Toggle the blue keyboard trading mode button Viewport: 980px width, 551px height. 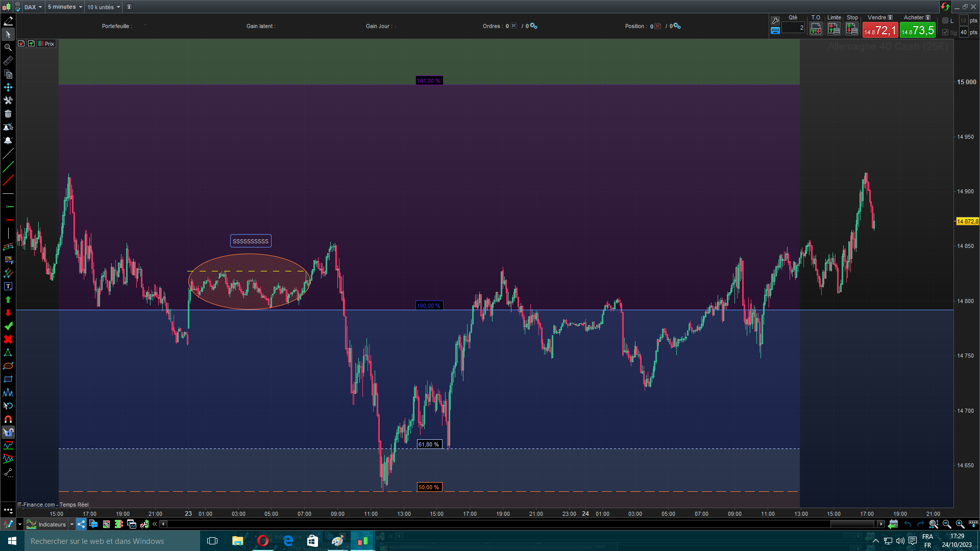coord(775,31)
